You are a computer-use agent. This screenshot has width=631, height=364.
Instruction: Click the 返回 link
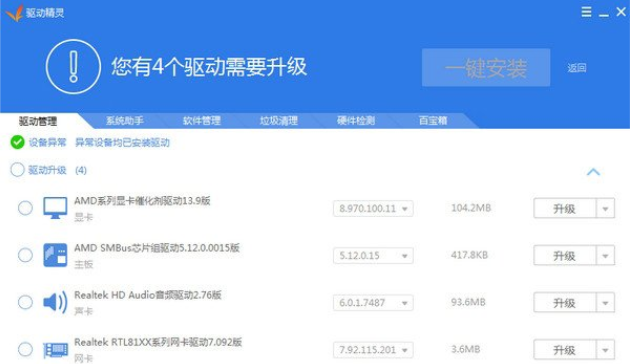point(577,68)
